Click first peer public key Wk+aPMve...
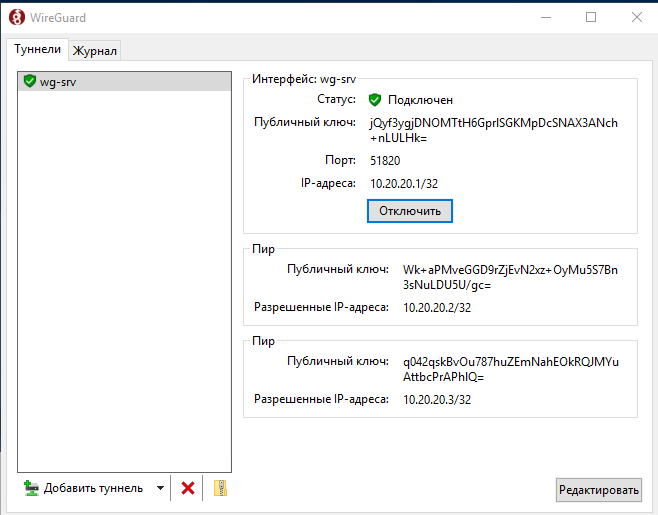 (510, 277)
